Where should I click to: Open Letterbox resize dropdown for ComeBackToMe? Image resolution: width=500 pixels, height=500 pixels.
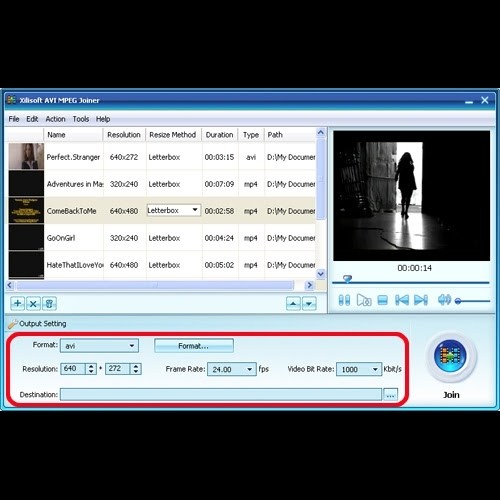pos(174,210)
